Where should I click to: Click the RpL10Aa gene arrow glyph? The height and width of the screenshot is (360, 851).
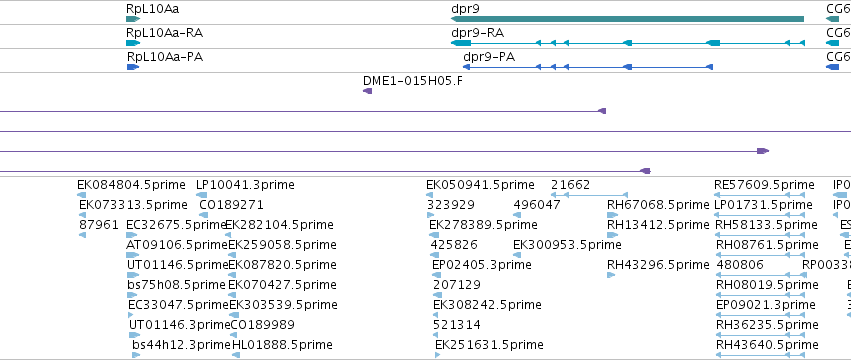coord(133,19)
